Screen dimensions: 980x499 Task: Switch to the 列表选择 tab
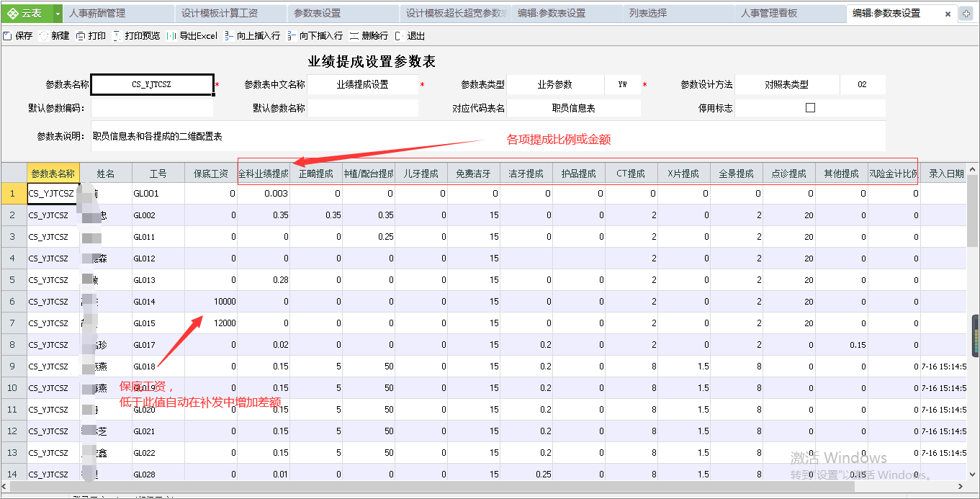tap(679, 13)
